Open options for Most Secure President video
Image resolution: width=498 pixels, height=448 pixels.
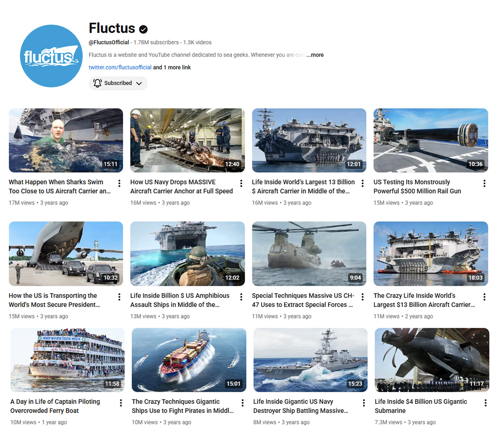click(x=119, y=297)
